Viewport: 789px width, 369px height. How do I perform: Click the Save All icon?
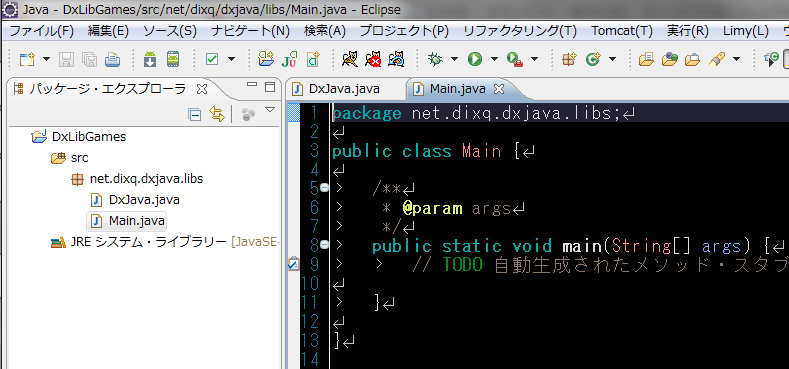click(x=90, y=59)
